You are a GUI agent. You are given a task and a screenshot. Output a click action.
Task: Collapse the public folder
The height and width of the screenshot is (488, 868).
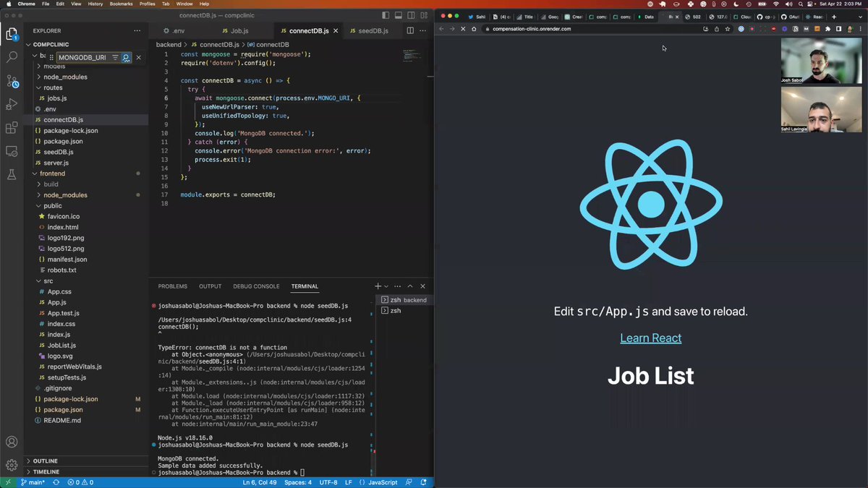pos(85,205)
